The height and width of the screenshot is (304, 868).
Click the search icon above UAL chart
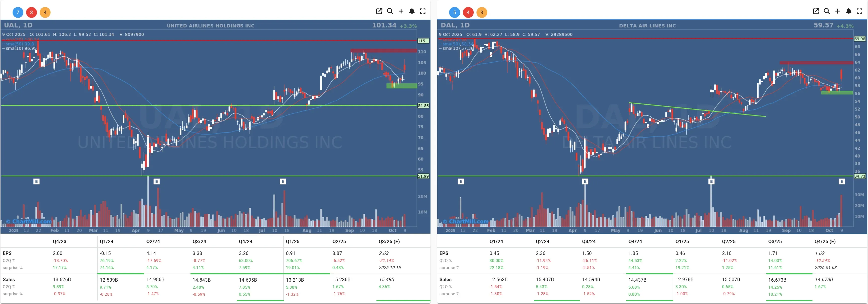[x=390, y=11]
